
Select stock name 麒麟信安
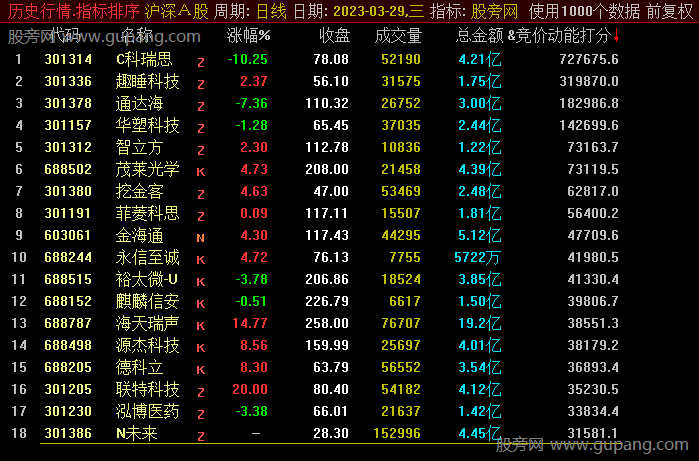pyautogui.click(x=148, y=301)
